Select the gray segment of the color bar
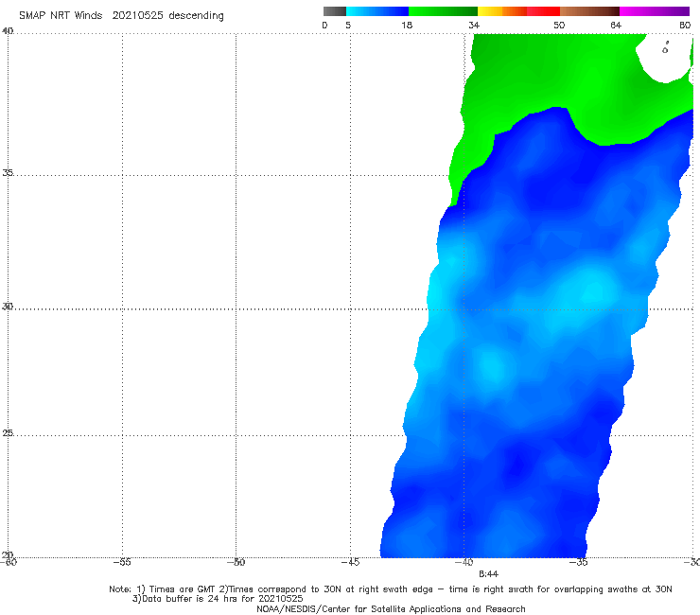This screenshot has height=615, width=700. click(x=335, y=11)
